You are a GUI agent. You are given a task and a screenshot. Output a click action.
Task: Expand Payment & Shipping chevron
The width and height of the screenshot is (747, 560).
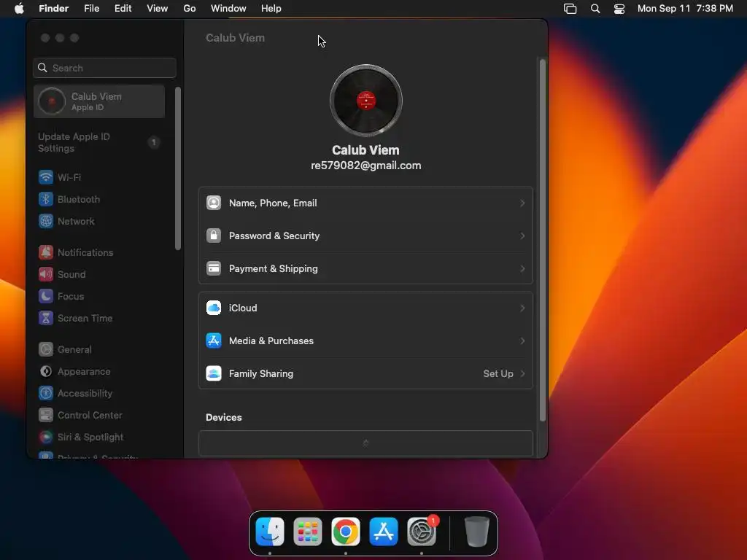click(x=522, y=268)
